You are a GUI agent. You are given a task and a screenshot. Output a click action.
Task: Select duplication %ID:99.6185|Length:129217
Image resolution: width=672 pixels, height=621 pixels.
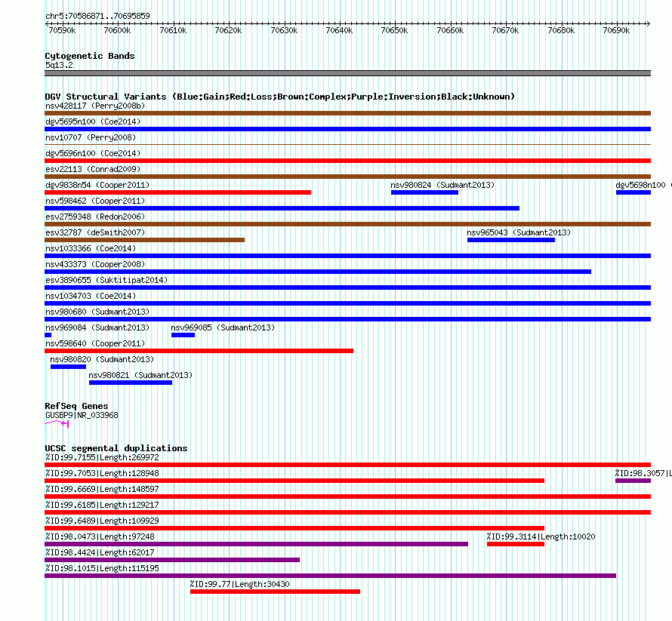click(347, 512)
